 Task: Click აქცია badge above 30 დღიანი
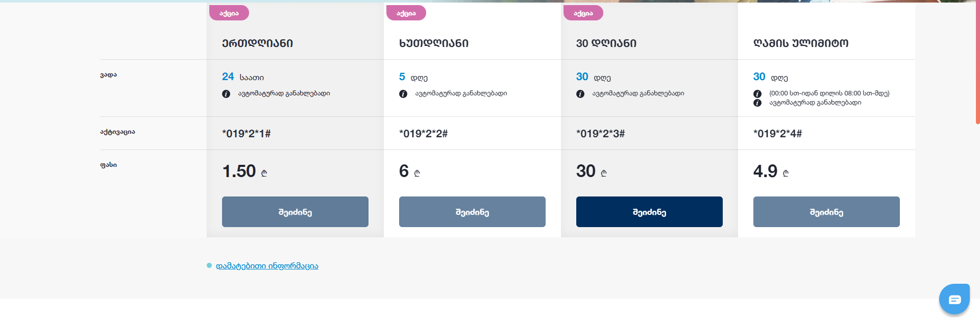pyautogui.click(x=583, y=13)
